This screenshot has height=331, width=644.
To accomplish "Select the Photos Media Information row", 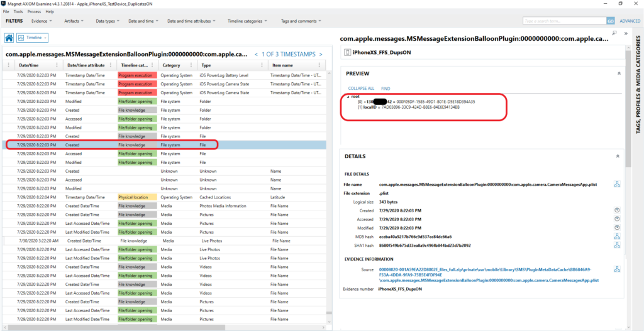I will click(164, 206).
